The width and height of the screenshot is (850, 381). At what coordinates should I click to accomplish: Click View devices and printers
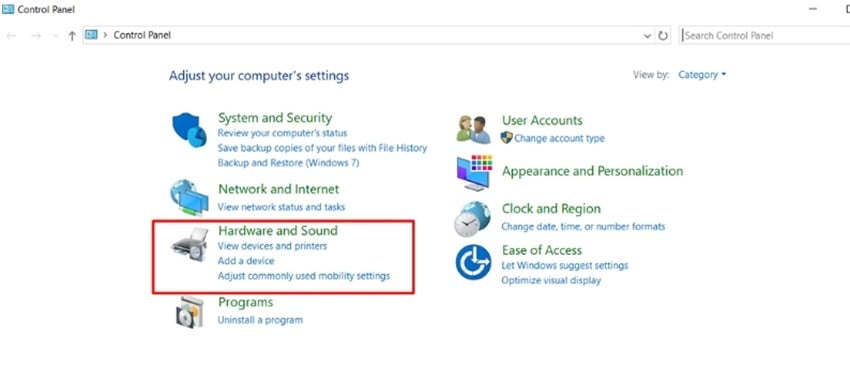pyautogui.click(x=272, y=246)
